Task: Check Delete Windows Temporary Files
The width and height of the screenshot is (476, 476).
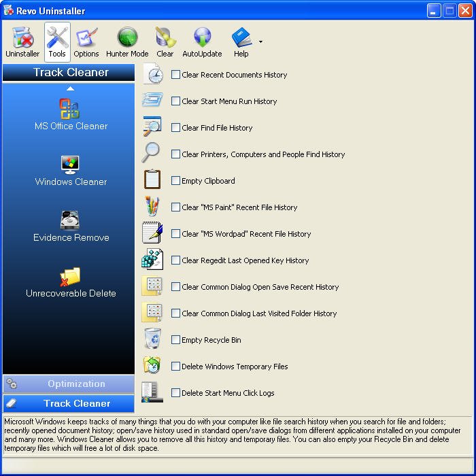Action: point(175,367)
